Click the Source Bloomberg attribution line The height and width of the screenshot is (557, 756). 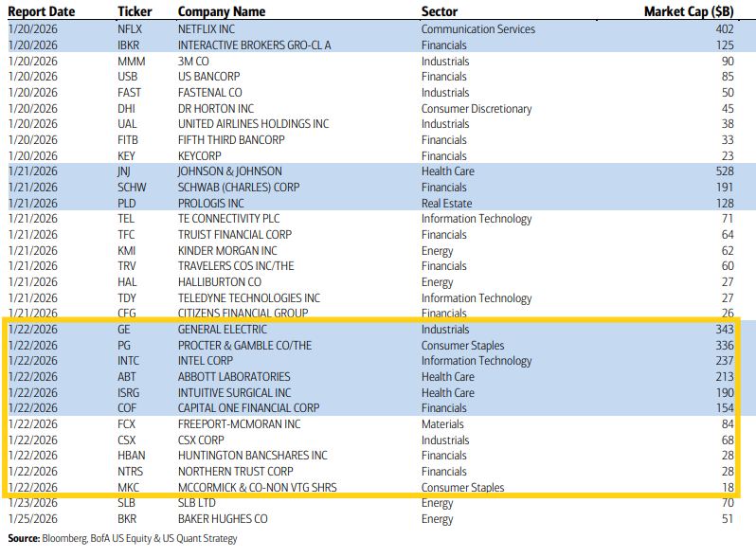coord(122,539)
